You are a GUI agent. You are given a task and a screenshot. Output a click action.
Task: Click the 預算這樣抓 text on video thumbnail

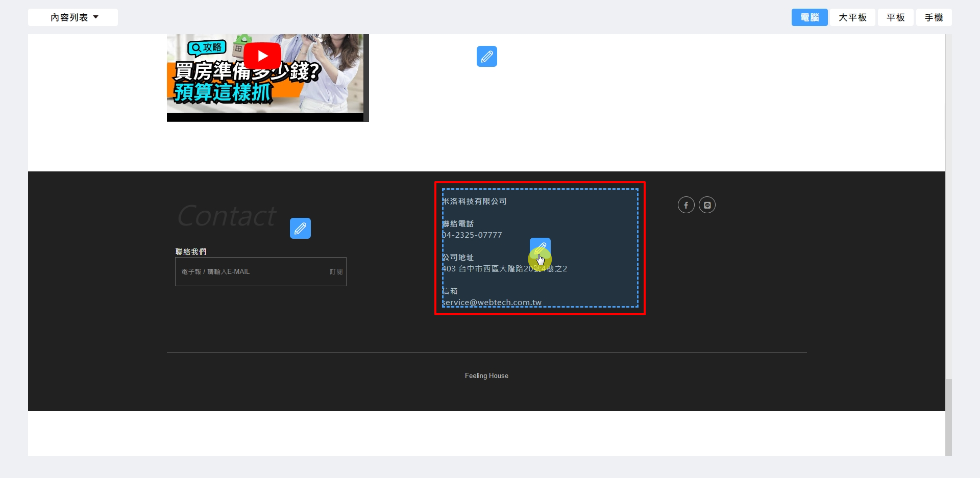223,93
